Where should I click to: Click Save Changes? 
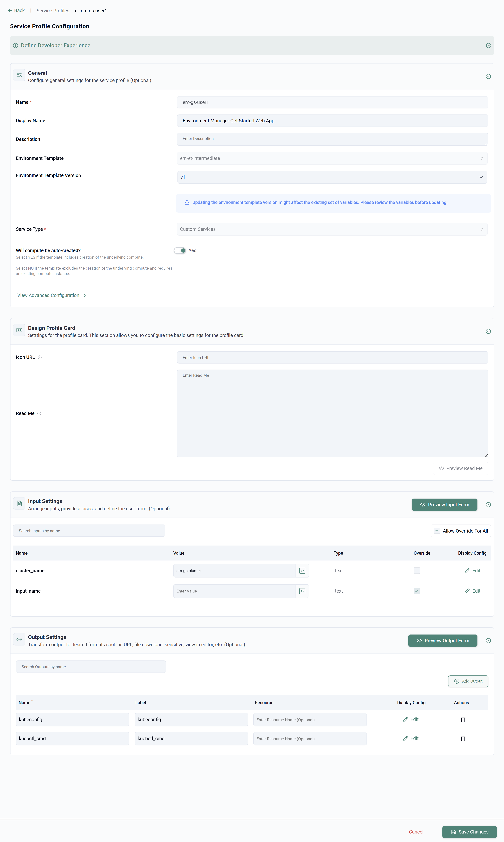[x=469, y=832]
